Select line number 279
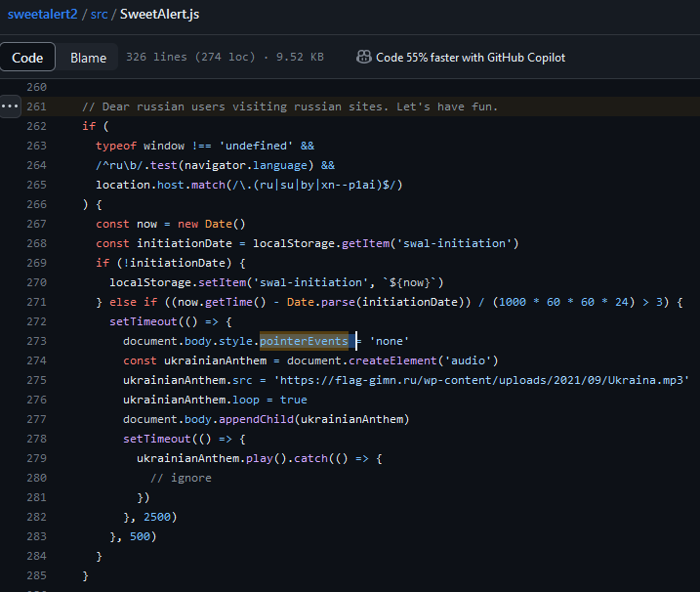 click(x=36, y=458)
